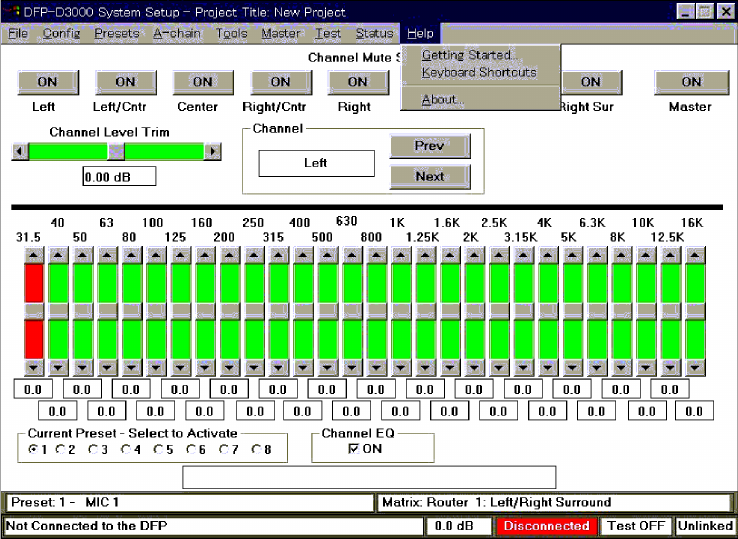Click up arrow on 31.5 Hz EQ band

tap(34, 256)
